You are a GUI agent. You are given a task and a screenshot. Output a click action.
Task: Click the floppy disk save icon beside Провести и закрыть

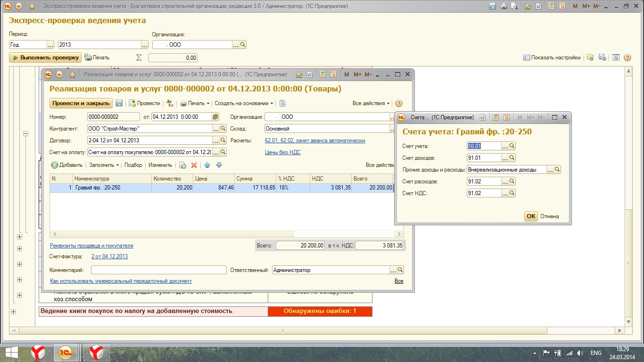coord(119,103)
